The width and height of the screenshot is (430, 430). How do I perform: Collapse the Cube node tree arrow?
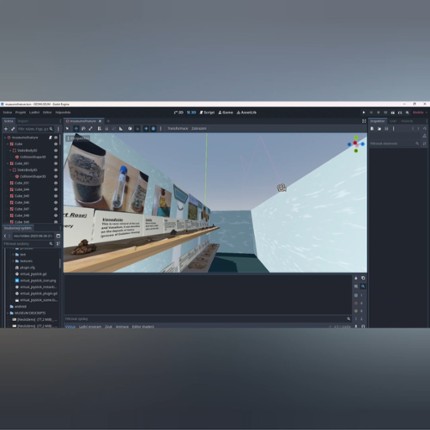click(x=8, y=144)
